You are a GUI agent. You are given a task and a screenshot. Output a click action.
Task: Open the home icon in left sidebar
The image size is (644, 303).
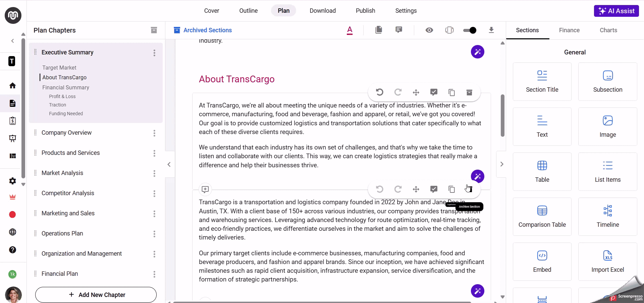coord(12,86)
